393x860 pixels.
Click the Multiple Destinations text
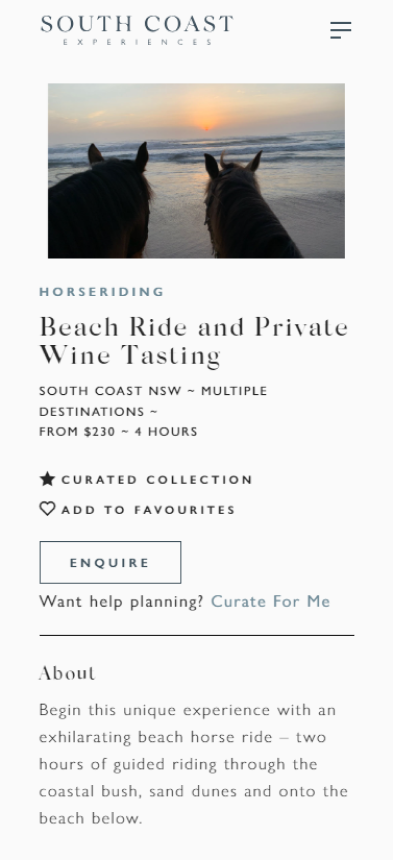tap(153, 401)
